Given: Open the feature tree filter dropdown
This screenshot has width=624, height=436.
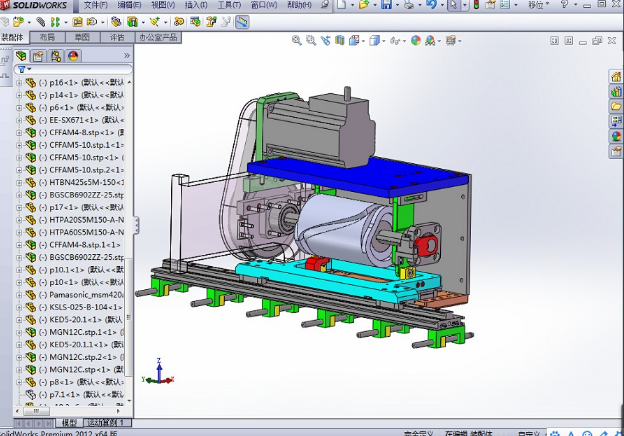Looking at the screenshot, I should pos(26,69).
